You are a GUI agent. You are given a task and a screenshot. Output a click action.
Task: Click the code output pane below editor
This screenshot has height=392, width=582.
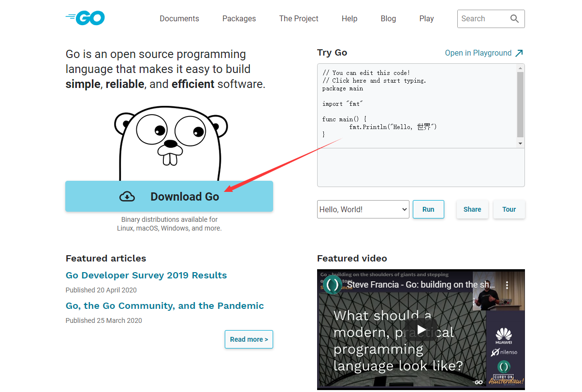pyautogui.click(x=421, y=167)
